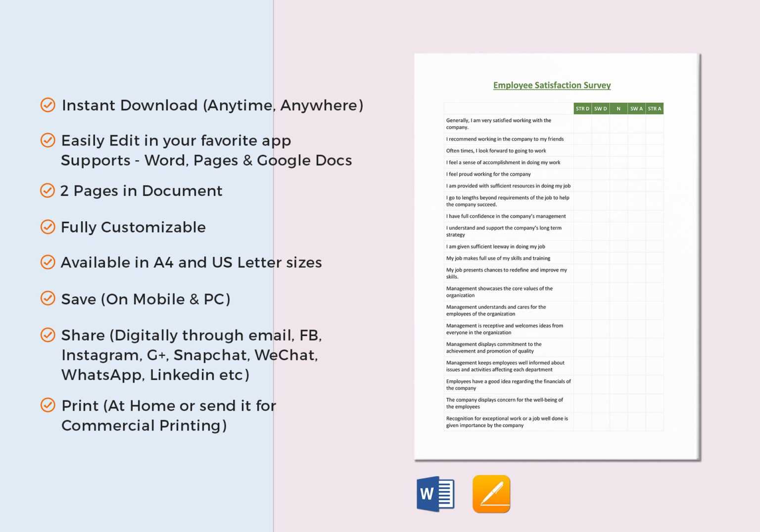This screenshot has height=532, width=760.
Task: Click checkmark icon beside Instant Download
Action: (47, 105)
